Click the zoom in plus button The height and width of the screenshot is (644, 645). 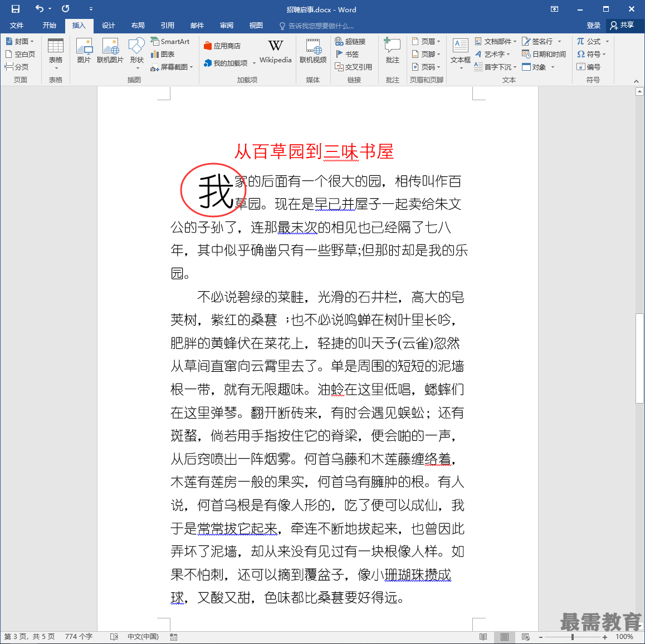coord(604,637)
